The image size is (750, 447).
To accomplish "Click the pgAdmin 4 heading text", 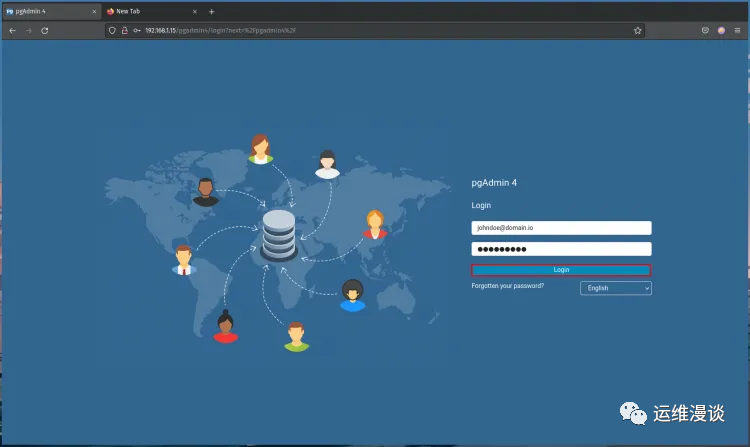I will (494, 183).
